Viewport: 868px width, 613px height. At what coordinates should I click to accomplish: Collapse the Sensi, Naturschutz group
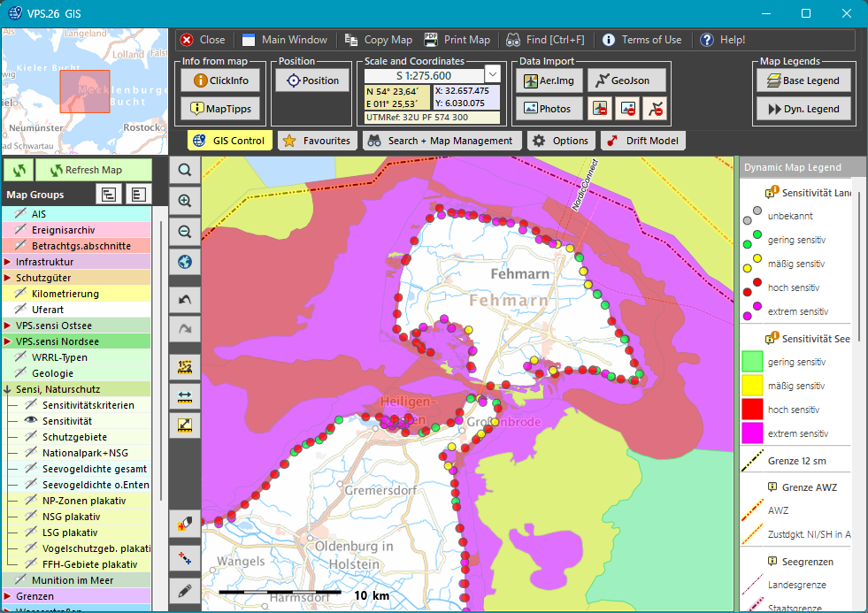pyautogui.click(x=7, y=389)
